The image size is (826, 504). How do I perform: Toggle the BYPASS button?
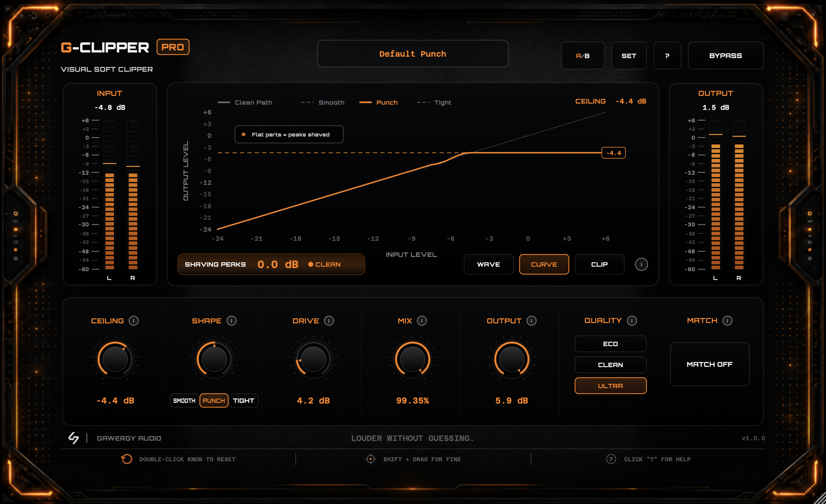pyautogui.click(x=726, y=56)
